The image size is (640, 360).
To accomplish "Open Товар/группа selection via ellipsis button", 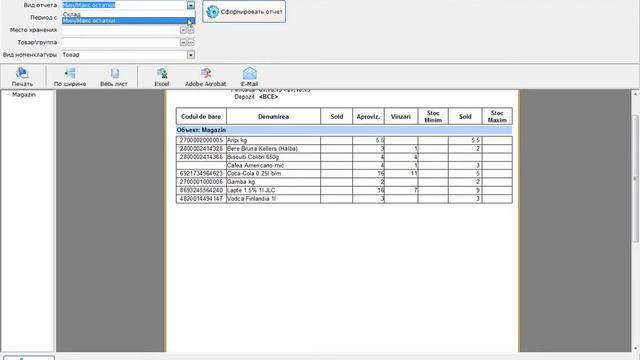I will tap(191, 42).
